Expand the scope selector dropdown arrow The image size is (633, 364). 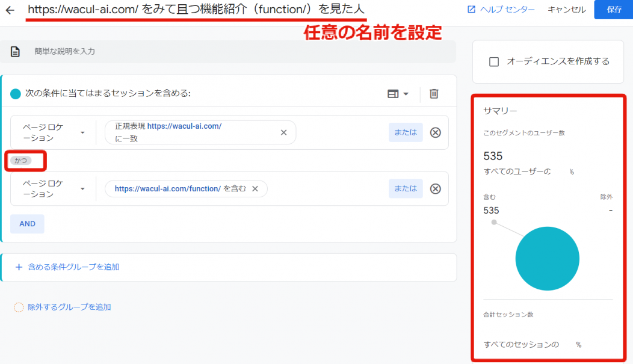click(x=406, y=93)
